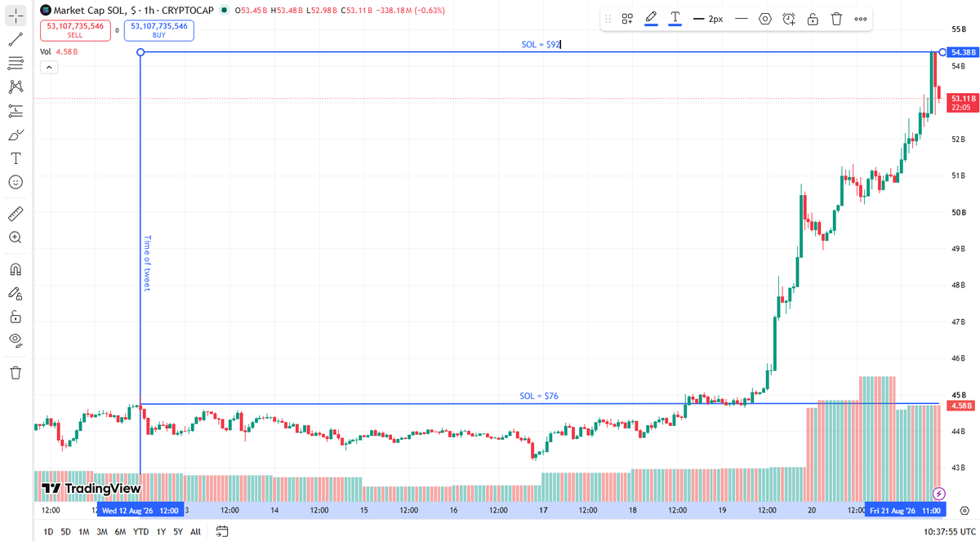Click the SOL = $76 text label
980x541 pixels.
(539, 396)
